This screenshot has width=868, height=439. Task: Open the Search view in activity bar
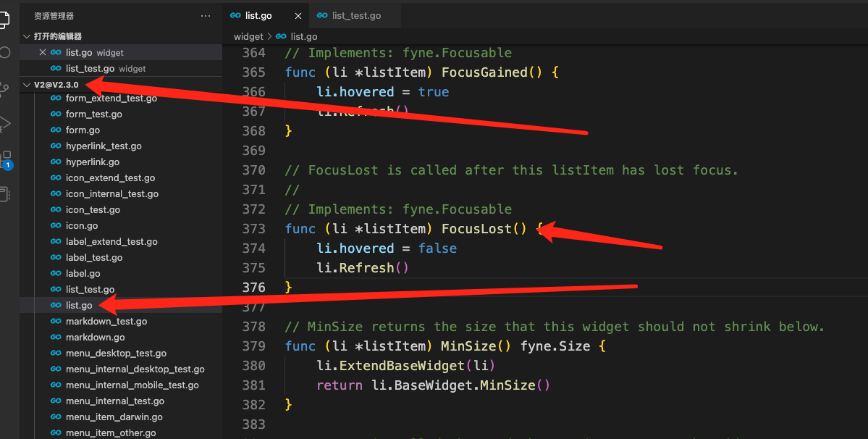[4, 53]
